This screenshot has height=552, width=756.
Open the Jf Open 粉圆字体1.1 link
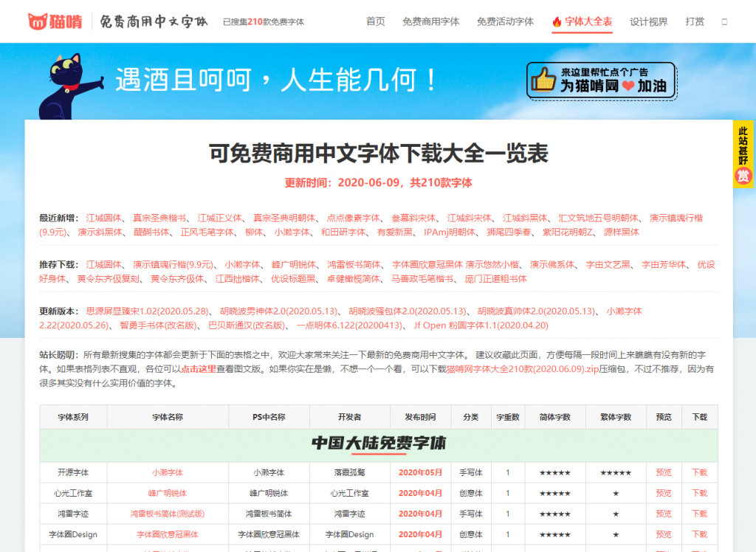[481, 325]
